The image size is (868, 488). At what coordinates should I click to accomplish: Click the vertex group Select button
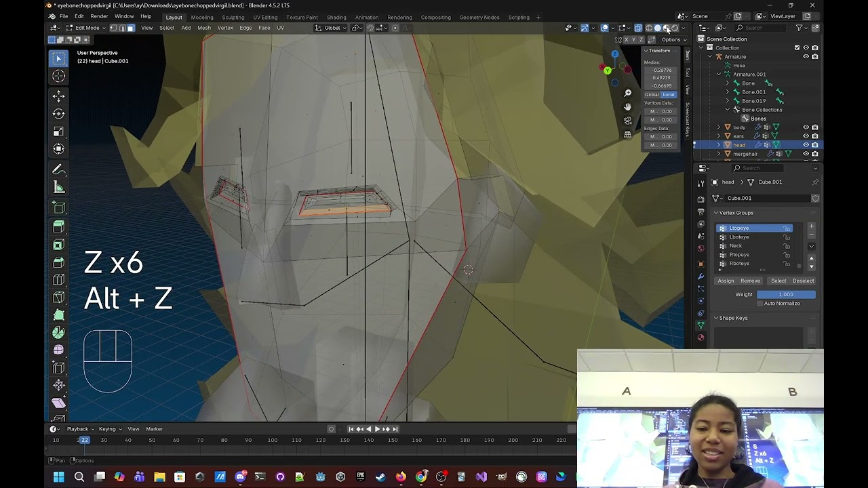point(778,281)
